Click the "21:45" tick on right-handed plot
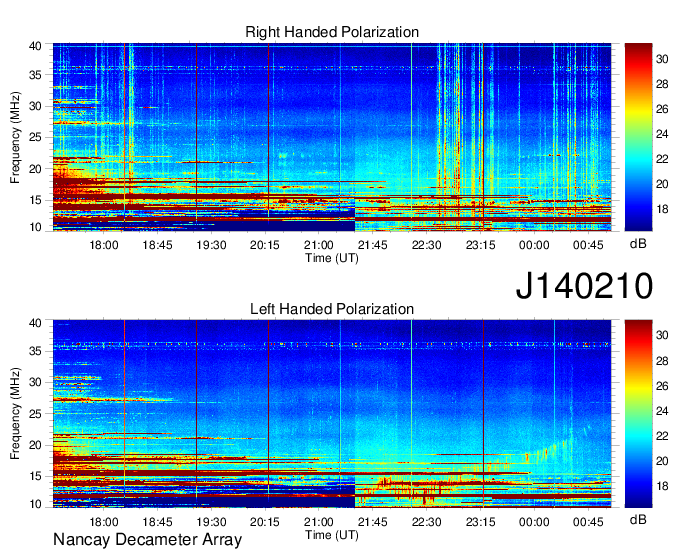Viewport: 680px width, 552px height. coord(373,245)
